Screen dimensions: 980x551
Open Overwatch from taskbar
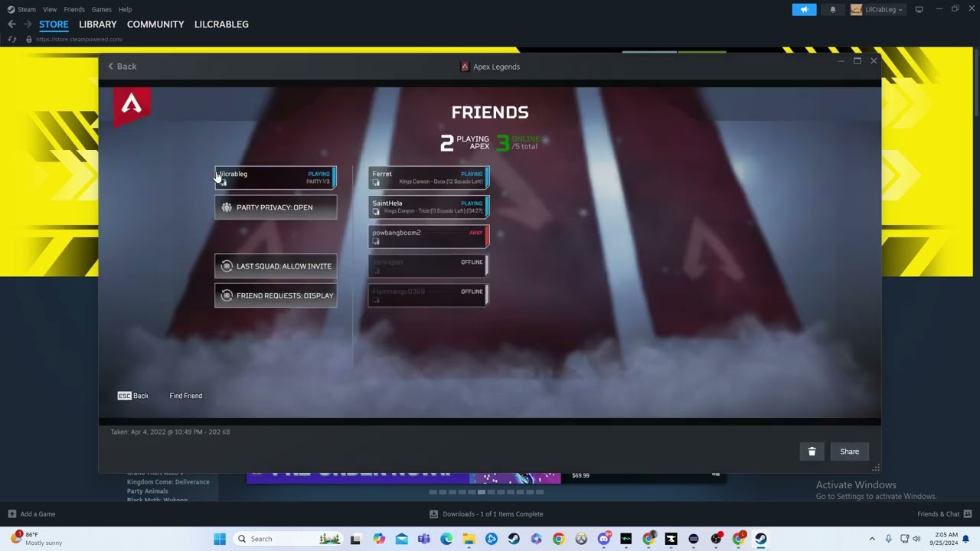(581, 539)
